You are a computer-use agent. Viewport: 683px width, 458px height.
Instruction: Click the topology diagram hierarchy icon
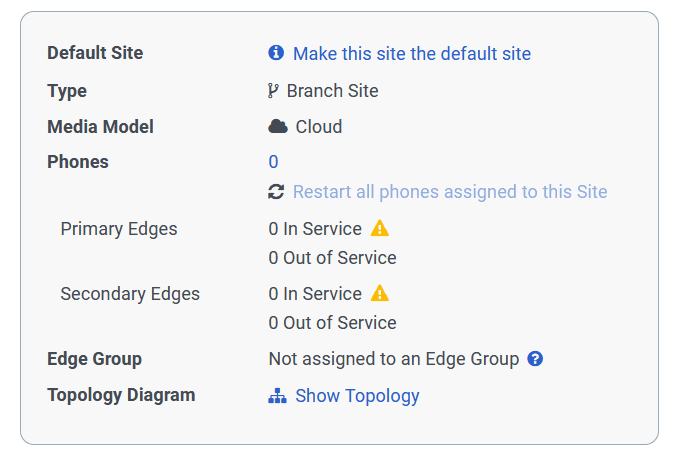point(277,396)
